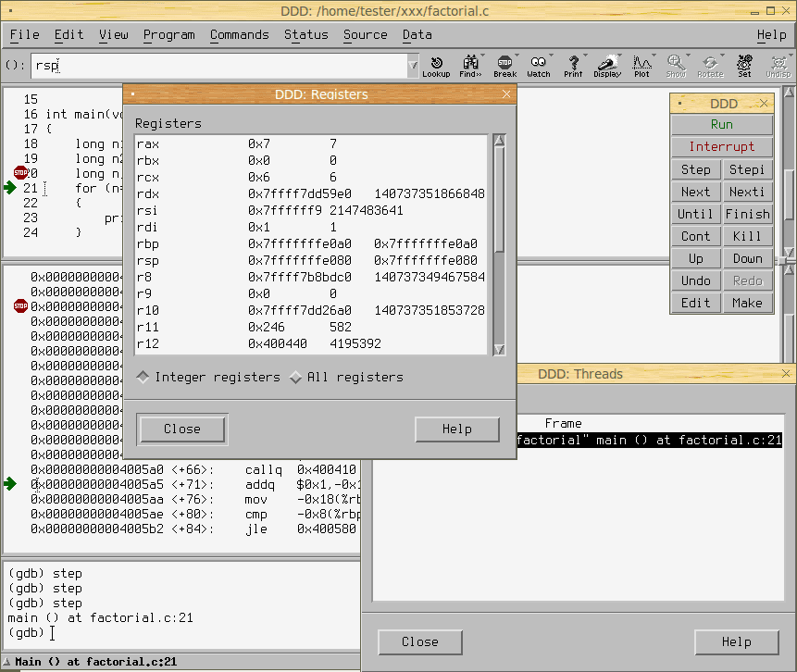This screenshot has width=797, height=672.
Task: Open the Status menu
Action: click(x=305, y=34)
